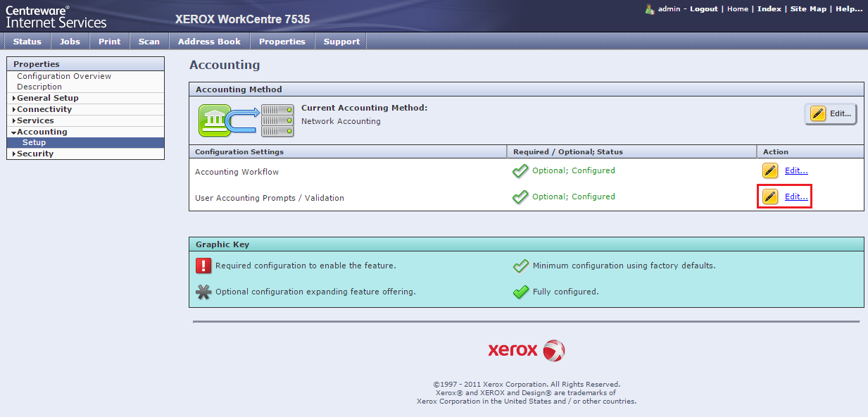Click pencil icon for User Accounting Prompts row
868x417 pixels.
770,197
